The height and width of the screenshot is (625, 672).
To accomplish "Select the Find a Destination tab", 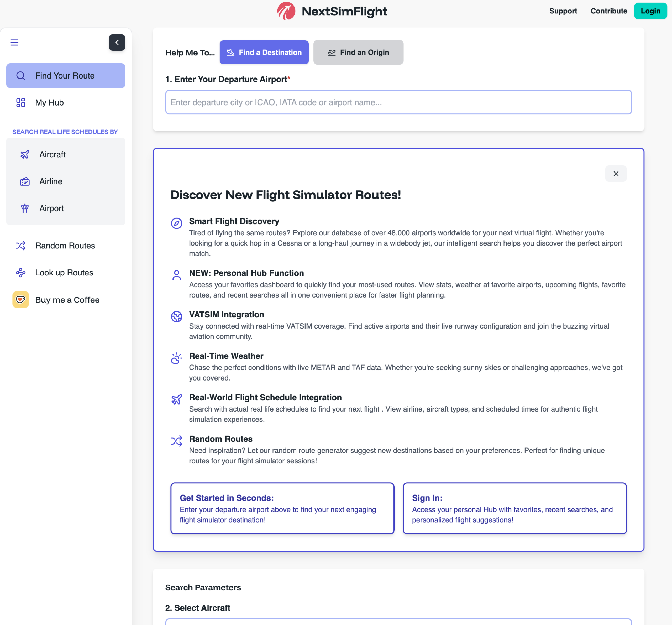I will pyautogui.click(x=264, y=53).
